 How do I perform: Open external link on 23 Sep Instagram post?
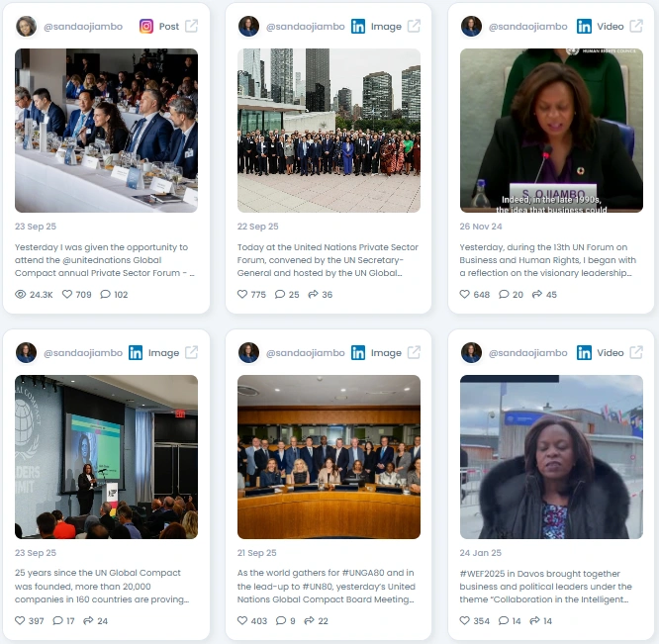pyautogui.click(x=192, y=26)
